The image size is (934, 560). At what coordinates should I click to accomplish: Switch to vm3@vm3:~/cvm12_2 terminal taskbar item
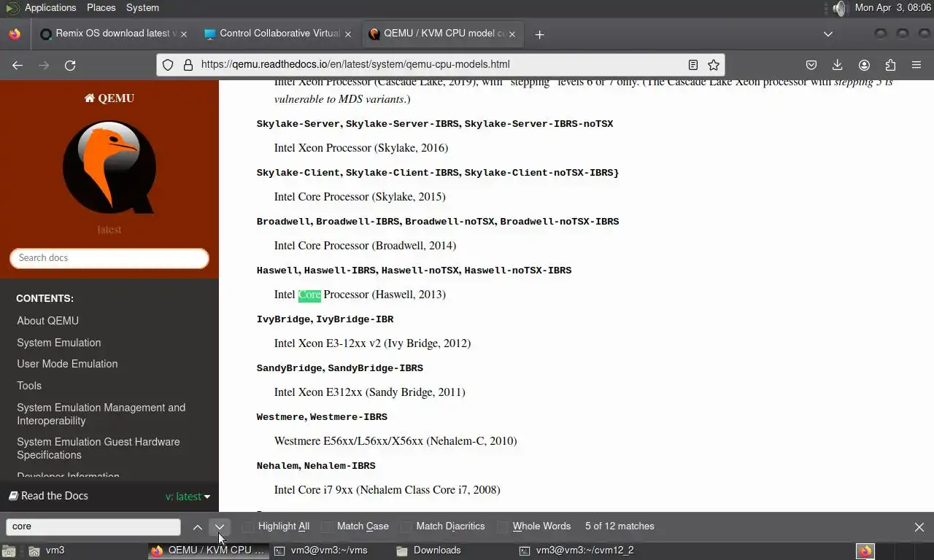point(576,551)
